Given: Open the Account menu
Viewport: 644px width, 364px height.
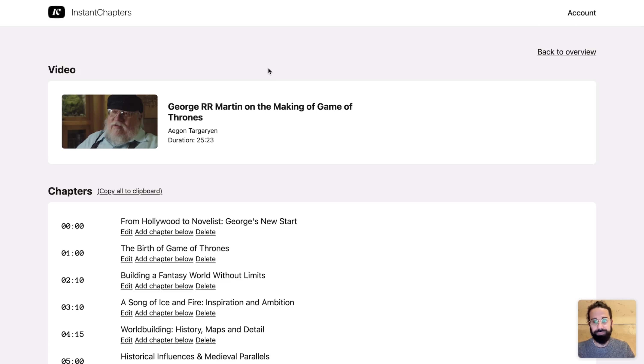Looking at the screenshot, I should [x=581, y=13].
